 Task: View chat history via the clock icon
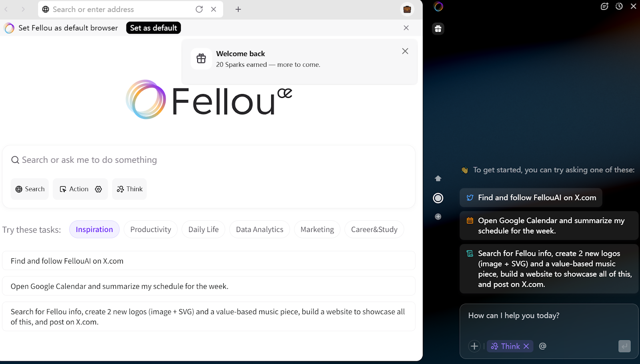coord(619,6)
